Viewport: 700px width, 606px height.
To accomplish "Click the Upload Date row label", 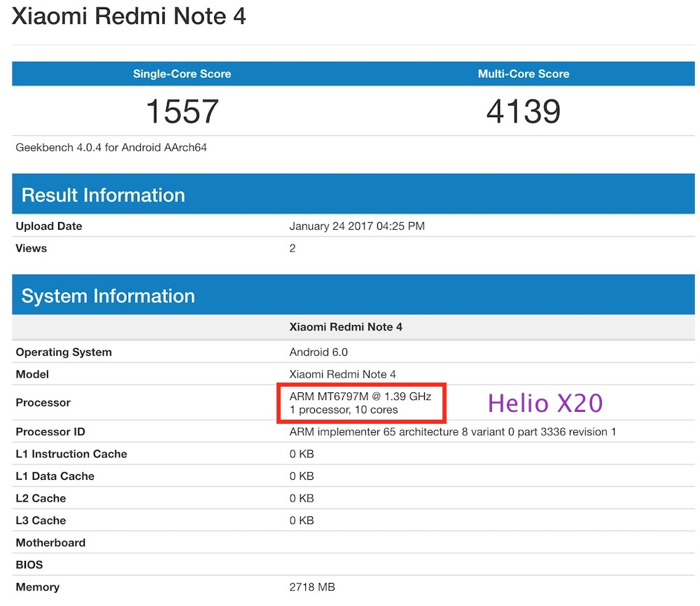I will click(49, 226).
